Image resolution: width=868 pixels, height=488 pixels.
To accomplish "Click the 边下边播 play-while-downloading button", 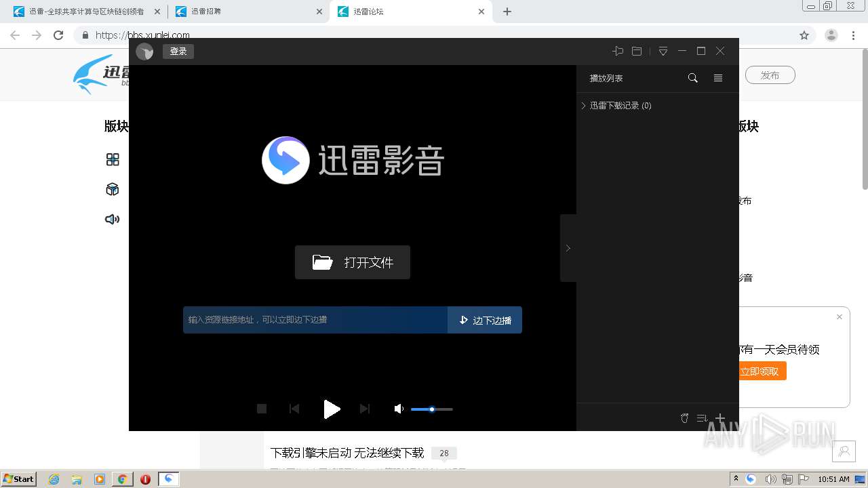I will pos(485,320).
